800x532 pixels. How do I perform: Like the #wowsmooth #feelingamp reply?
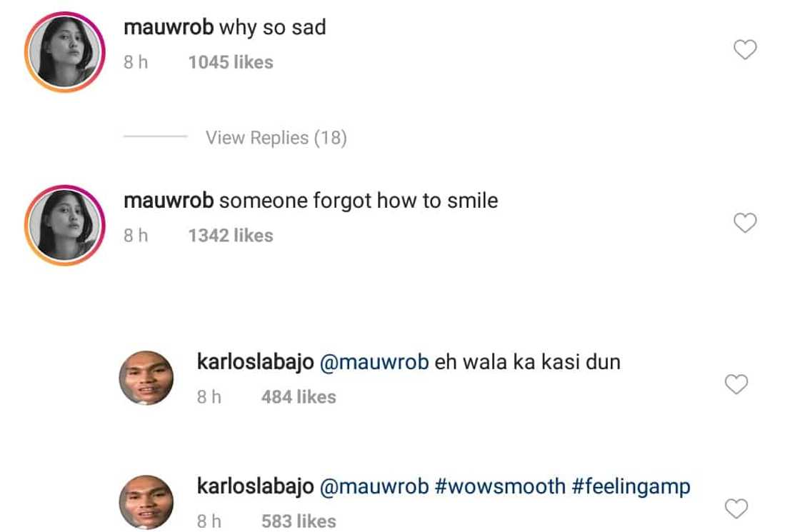point(736,508)
